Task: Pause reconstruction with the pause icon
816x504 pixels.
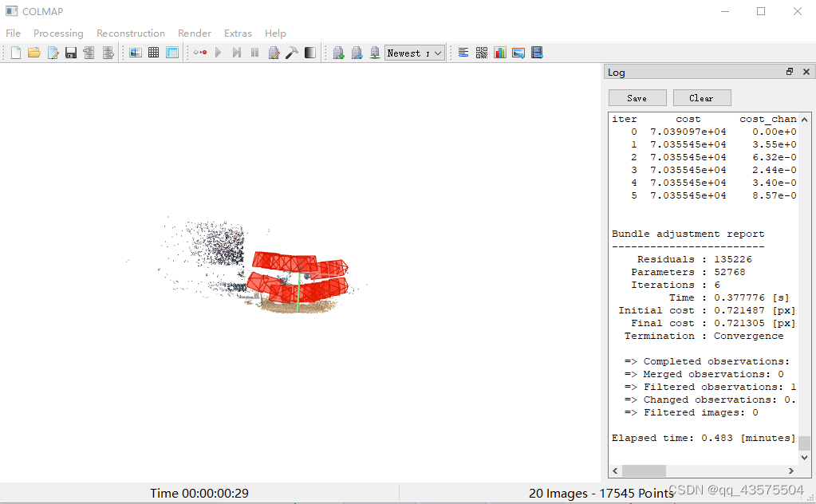Action: click(255, 53)
